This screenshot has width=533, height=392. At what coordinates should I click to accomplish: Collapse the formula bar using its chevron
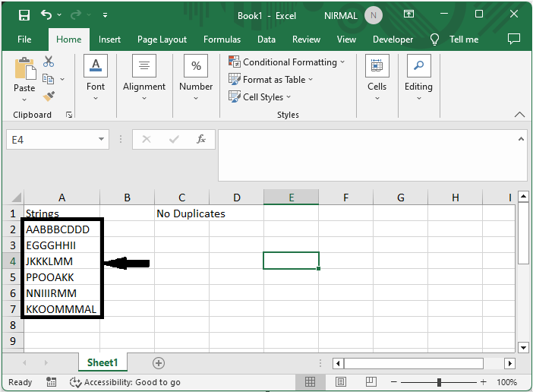tap(521, 139)
